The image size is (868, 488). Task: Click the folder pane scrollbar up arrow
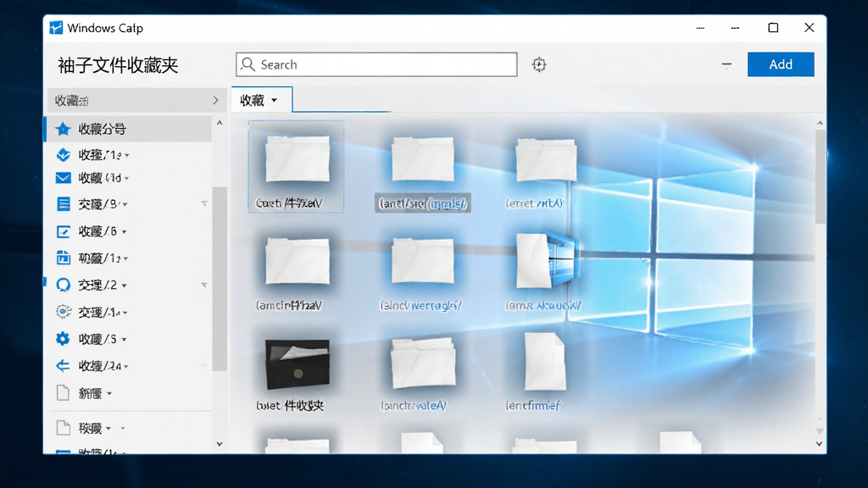(820, 123)
